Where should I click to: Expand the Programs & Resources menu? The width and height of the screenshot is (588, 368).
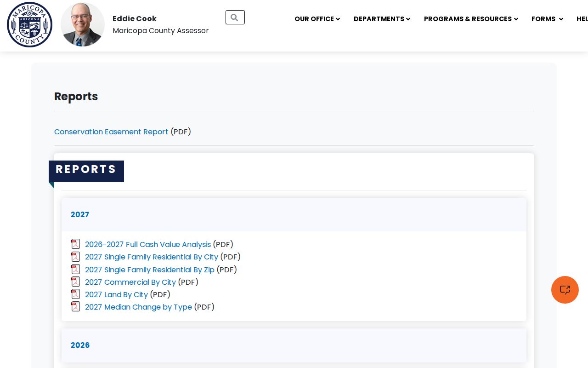click(x=471, y=19)
